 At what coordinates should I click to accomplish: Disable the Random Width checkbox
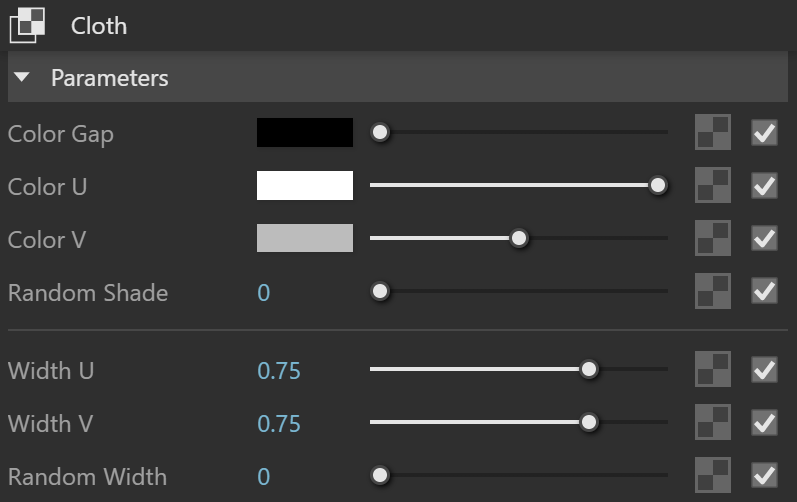(764, 475)
